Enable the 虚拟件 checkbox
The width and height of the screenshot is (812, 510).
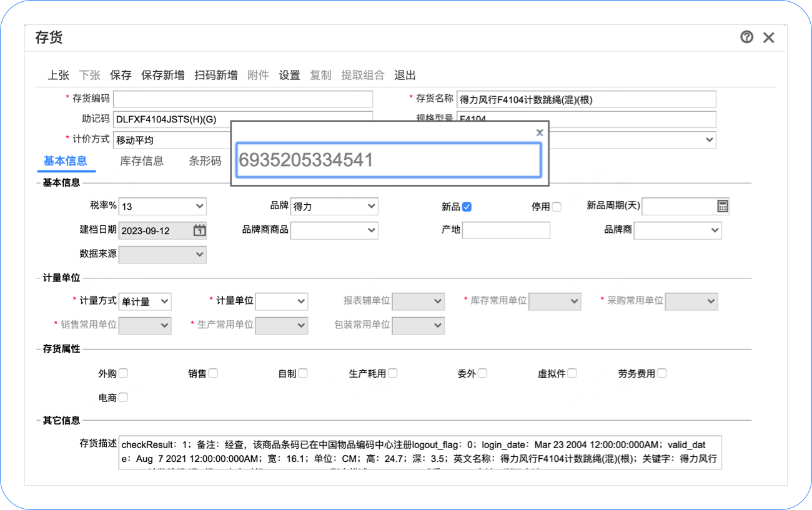(572, 373)
